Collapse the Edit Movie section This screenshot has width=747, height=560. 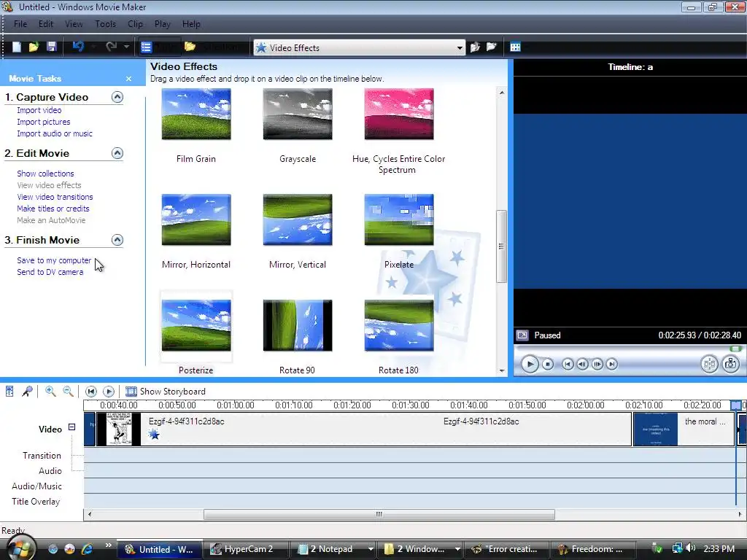click(x=117, y=153)
